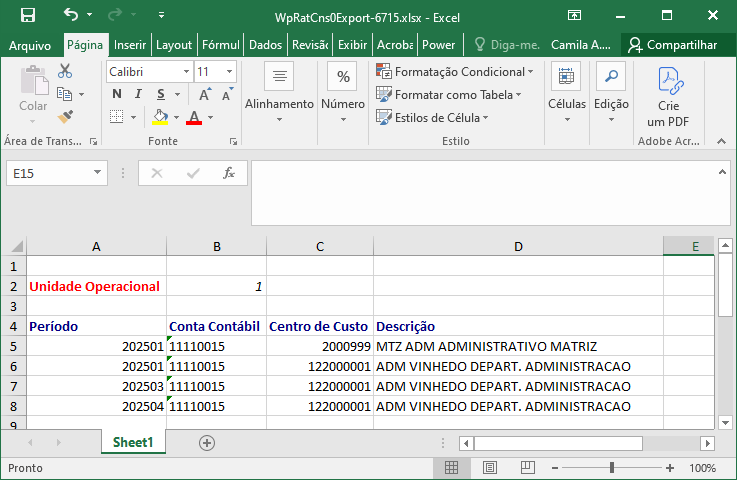737x480 pixels.
Task: Apply red font color A
Action: 194,117
